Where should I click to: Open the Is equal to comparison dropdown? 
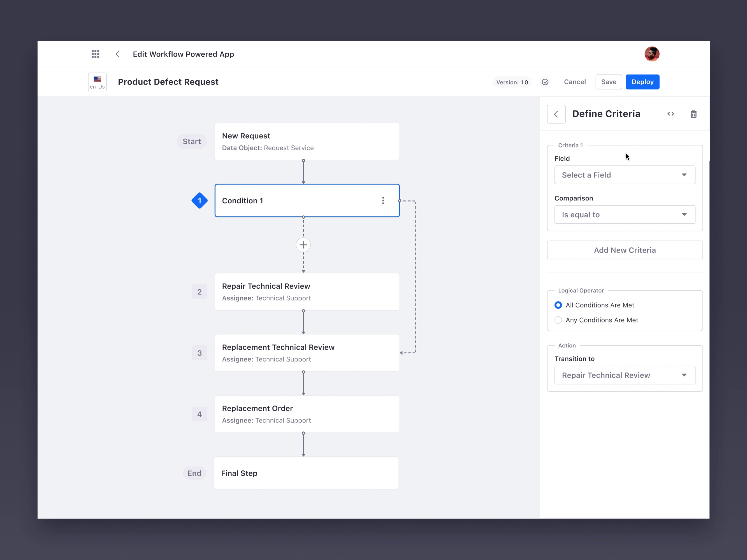point(625,215)
